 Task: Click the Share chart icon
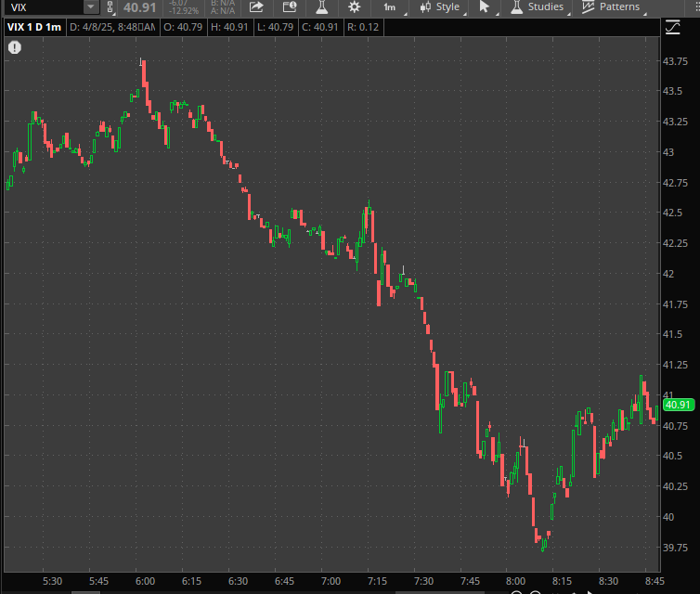tap(256, 6)
